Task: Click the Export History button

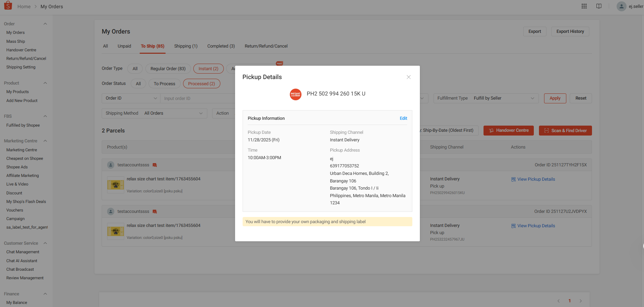Action: 570,31
